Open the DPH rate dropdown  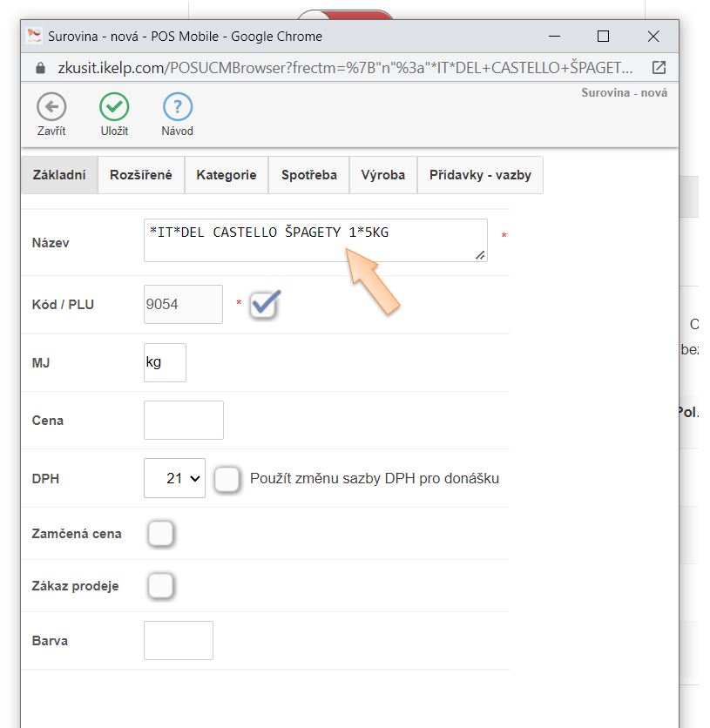tap(174, 478)
